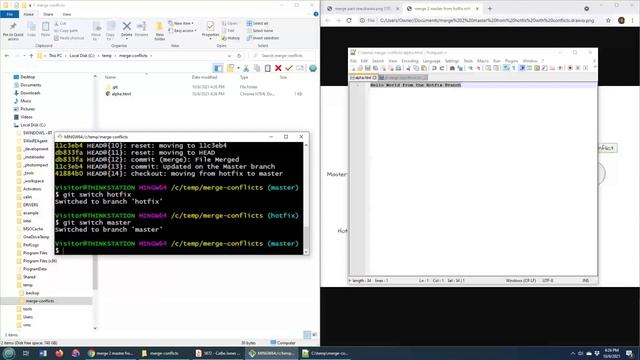The image size is (640, 360).
Task: Click the Find binoculars icon in Notepad++
Action: click(452, 68)
